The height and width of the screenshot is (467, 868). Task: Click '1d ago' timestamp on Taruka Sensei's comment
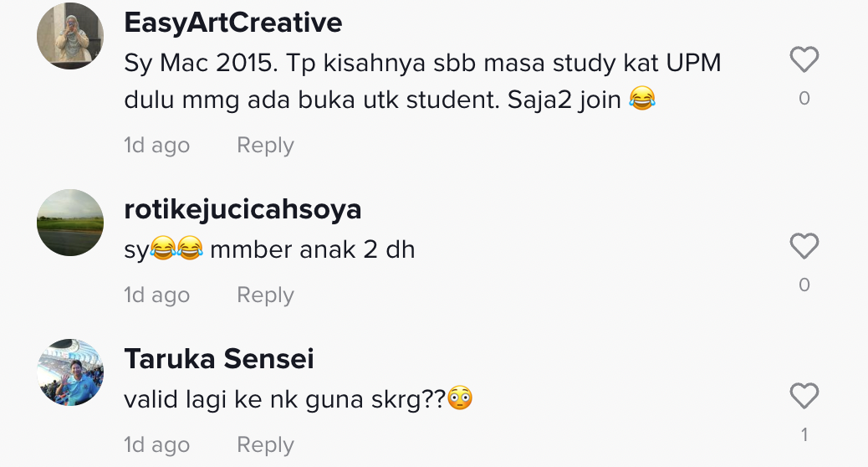[156, 445]
